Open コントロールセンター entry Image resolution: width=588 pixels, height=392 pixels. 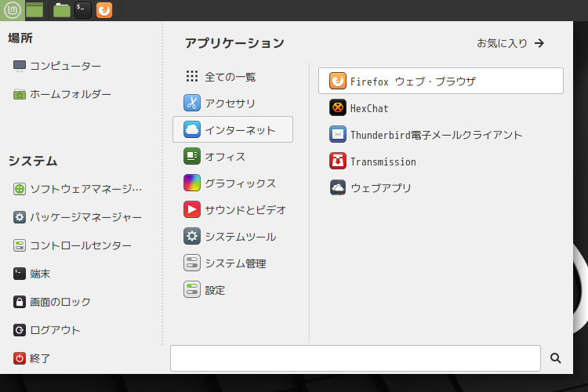[x=72, y=245]
